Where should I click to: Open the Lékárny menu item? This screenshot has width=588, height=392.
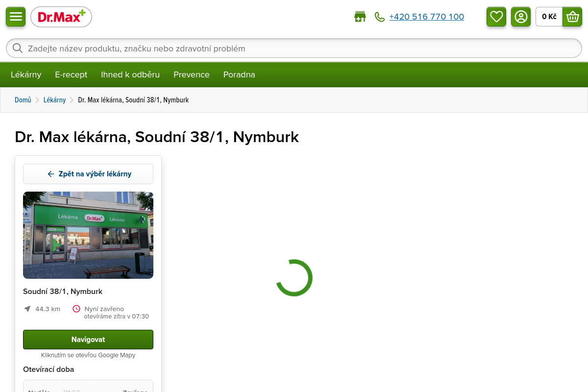(26, 74)
